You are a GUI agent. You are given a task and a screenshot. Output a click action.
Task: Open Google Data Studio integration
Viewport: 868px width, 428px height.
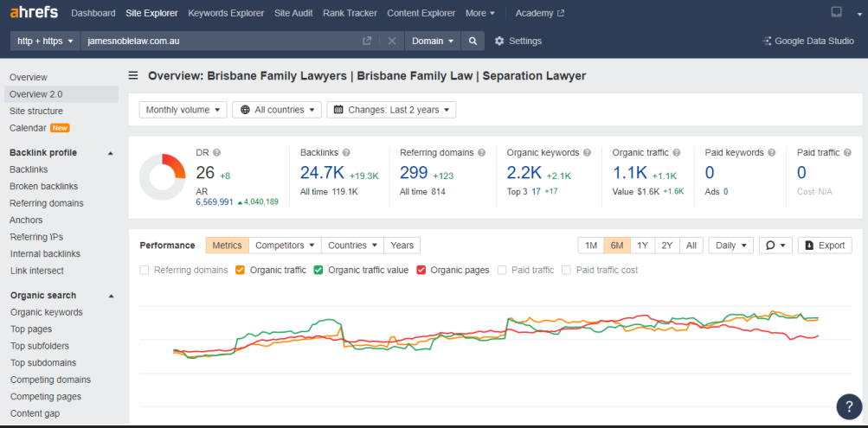(808, 41)
